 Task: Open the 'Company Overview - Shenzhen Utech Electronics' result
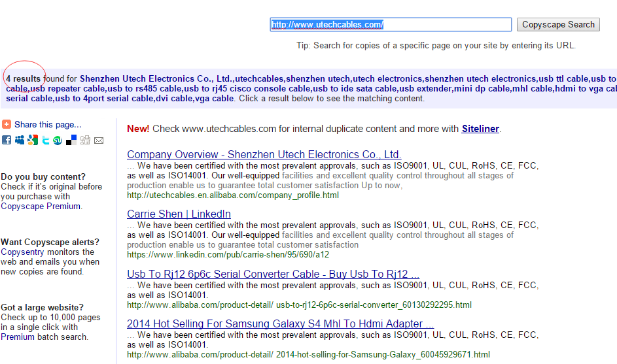tap(264, 154)
